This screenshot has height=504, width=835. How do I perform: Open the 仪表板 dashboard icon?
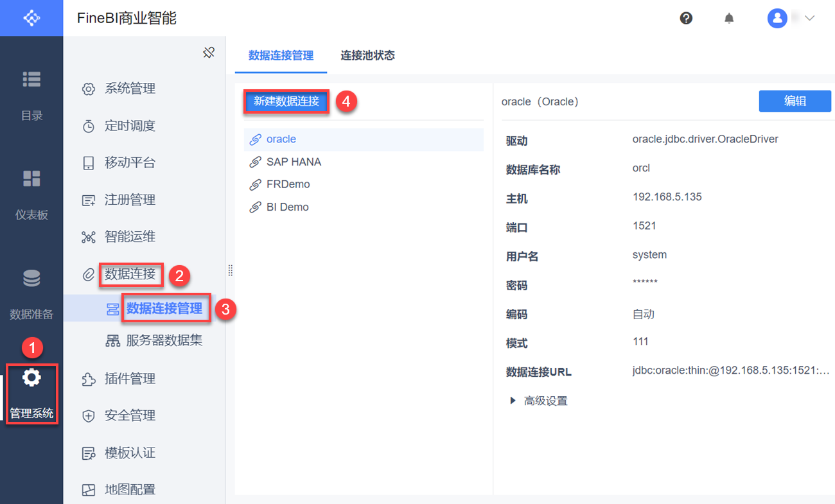click(31, 178)
